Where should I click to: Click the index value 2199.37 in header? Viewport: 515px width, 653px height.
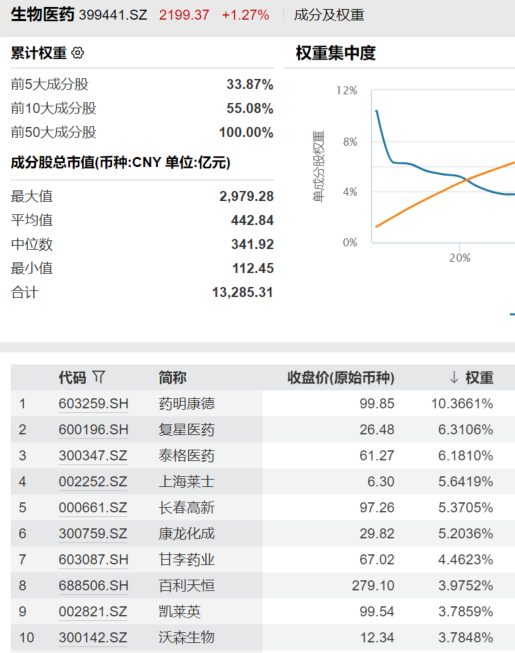click(x=184, y=15)
